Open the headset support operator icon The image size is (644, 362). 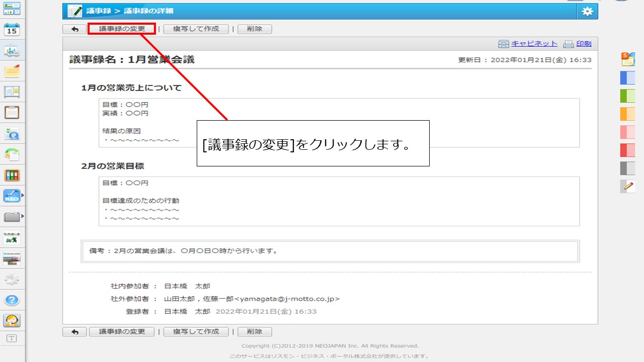coord(12,320)
